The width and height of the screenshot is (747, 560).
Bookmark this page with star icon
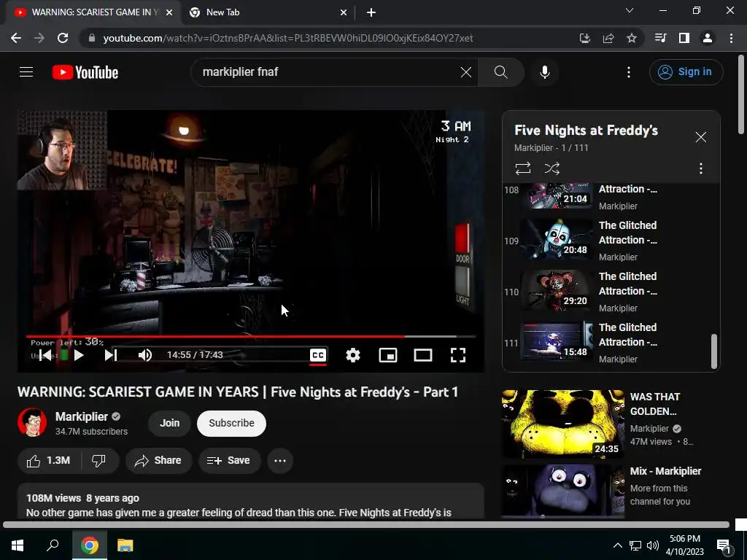[x=631, y=38]
